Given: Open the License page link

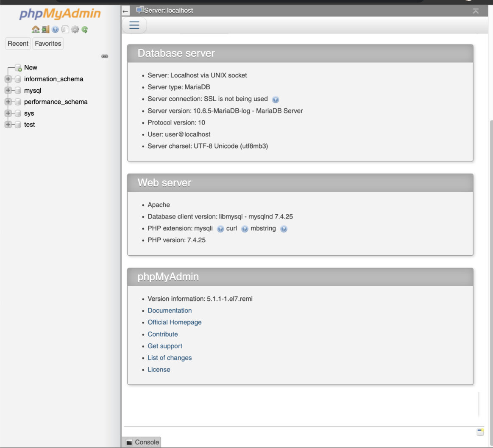Looking at the screenshot, I should coord(159,369).
